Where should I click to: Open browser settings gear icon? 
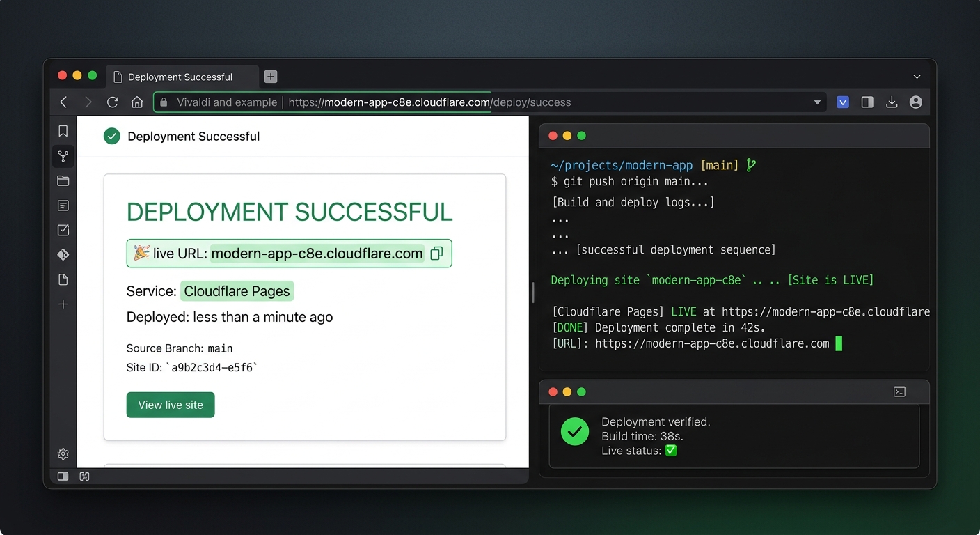pyautogui.click(x=63, y=454)
